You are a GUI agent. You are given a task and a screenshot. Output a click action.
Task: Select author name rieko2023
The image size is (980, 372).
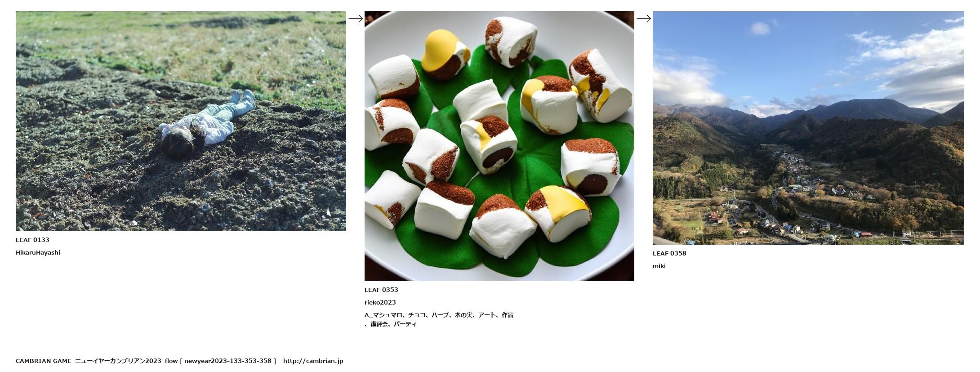coord(380,302)
